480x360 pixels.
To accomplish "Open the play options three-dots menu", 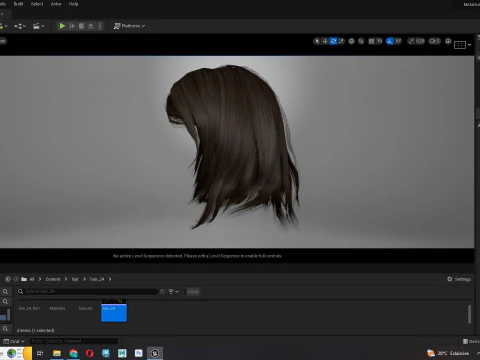I will (x=100, y=26).
